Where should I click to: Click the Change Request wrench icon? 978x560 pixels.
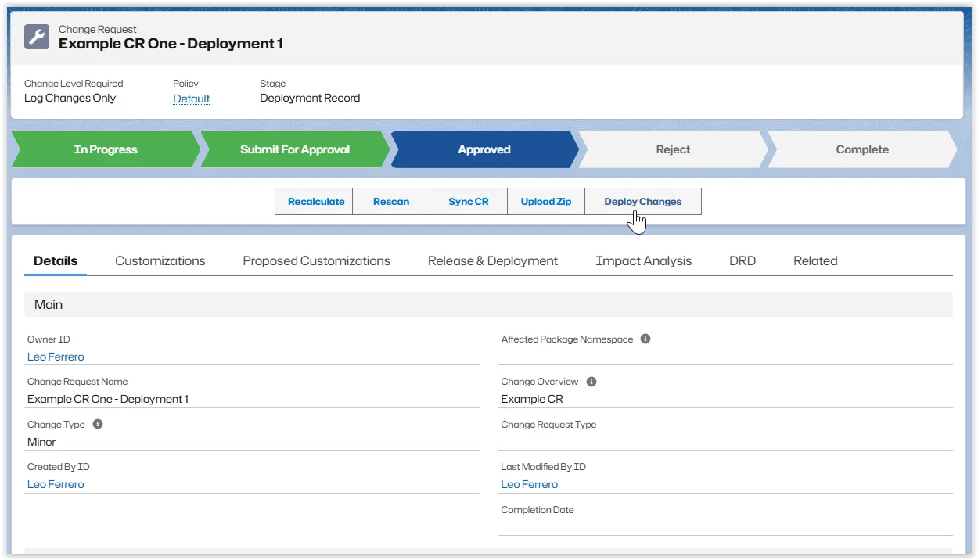point(37,37)
